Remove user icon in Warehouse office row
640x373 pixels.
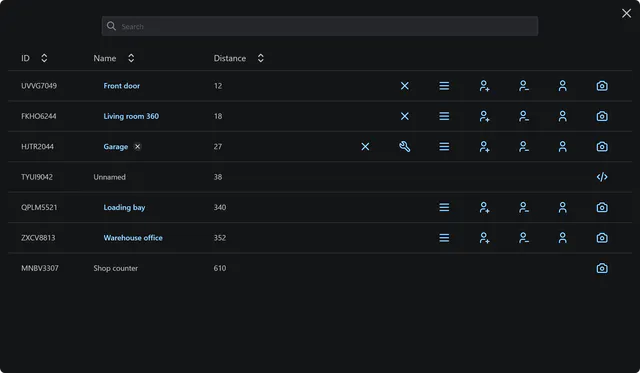click(x=524, y=238)
